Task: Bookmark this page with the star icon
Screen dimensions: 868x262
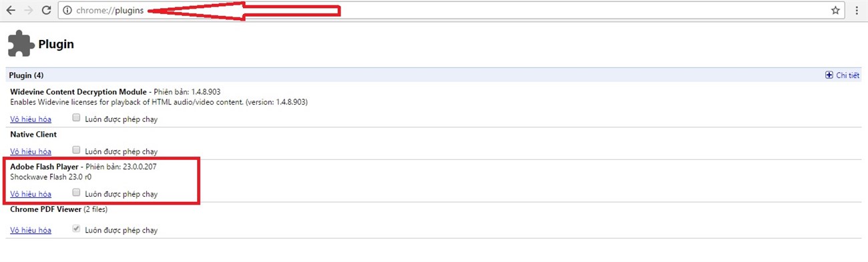Action: point(835,10)
